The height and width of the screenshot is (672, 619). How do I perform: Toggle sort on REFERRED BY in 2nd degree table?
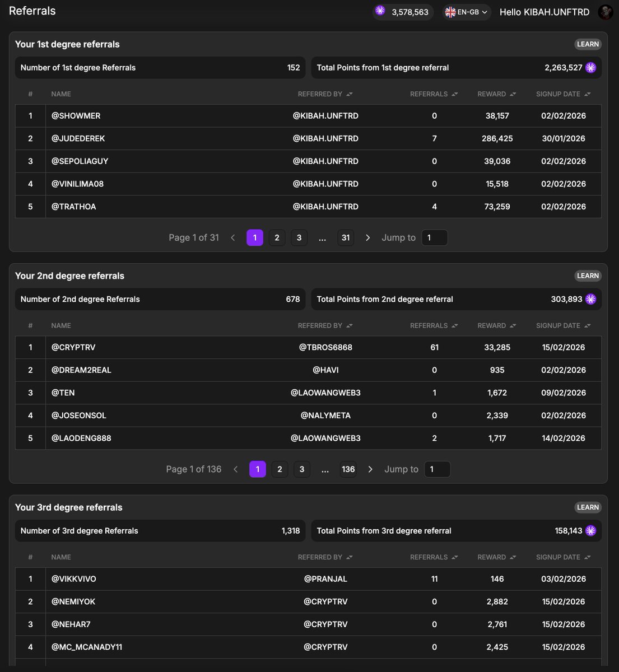348,325
